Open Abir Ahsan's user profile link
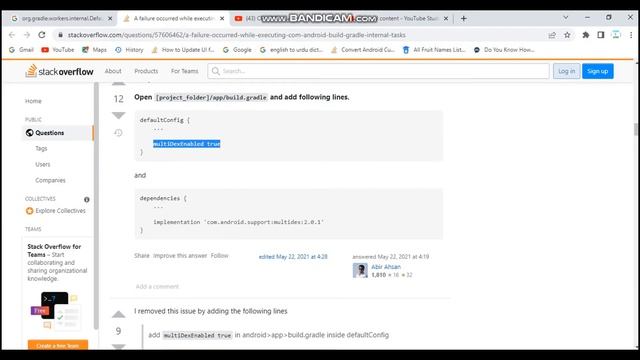This screenshot has height=360, width=640. pyautogui.click(x=386, y=267)
